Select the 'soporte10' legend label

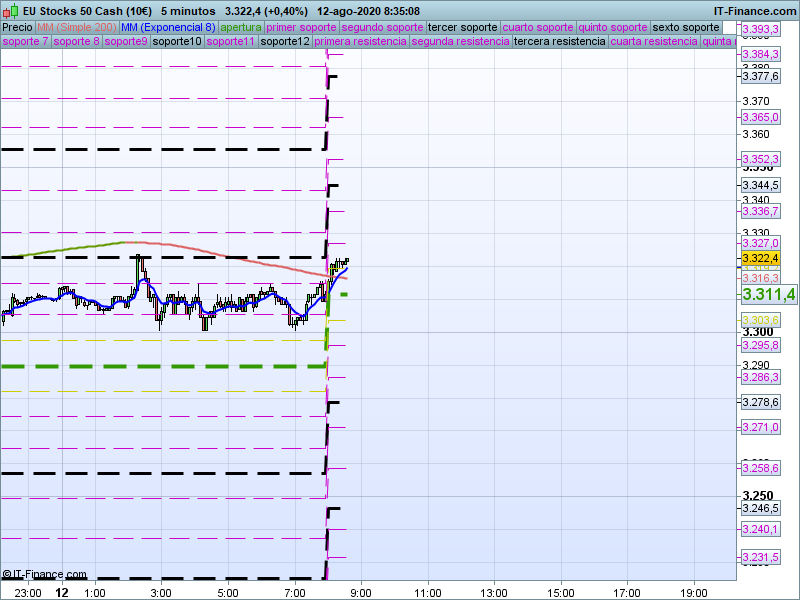pos(177,42)
